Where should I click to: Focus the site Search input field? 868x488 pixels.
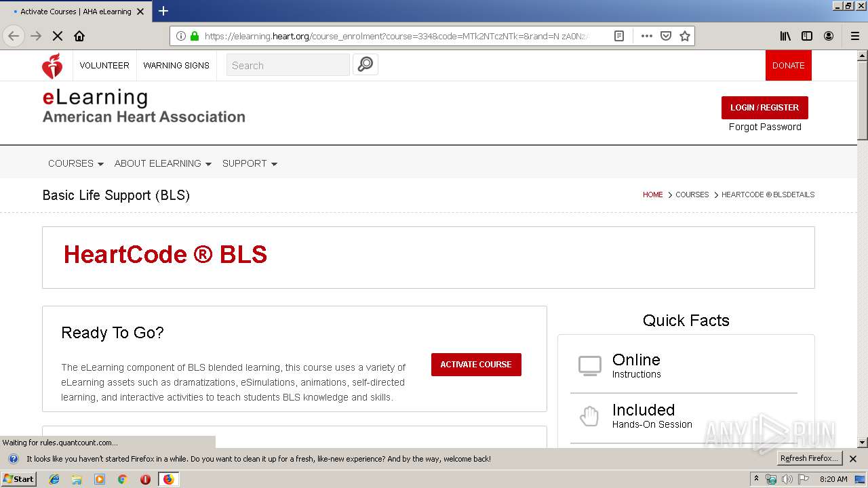288,65
